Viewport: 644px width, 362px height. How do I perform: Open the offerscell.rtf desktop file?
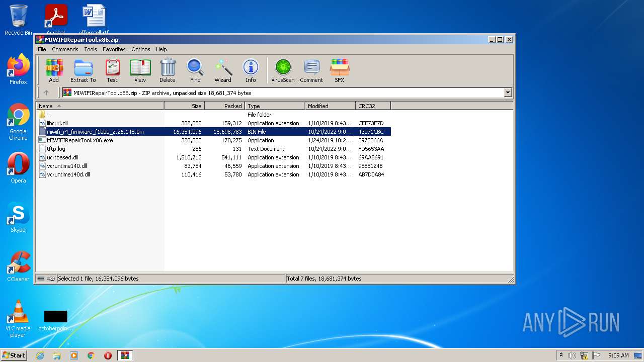pyautogui.click(x=94, y=19)
